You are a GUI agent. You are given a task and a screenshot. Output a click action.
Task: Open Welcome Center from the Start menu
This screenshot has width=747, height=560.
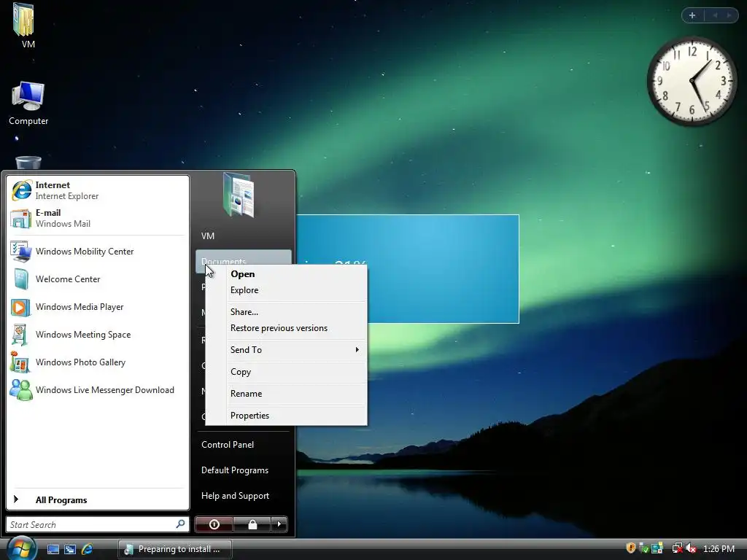[x=98, y=279]
